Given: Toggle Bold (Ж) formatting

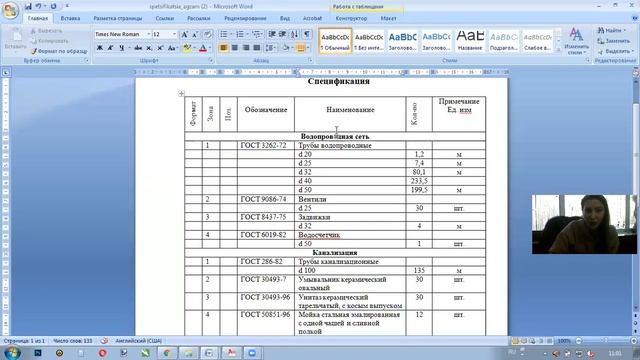Looking at the screenshot, I should pos(100,48).
